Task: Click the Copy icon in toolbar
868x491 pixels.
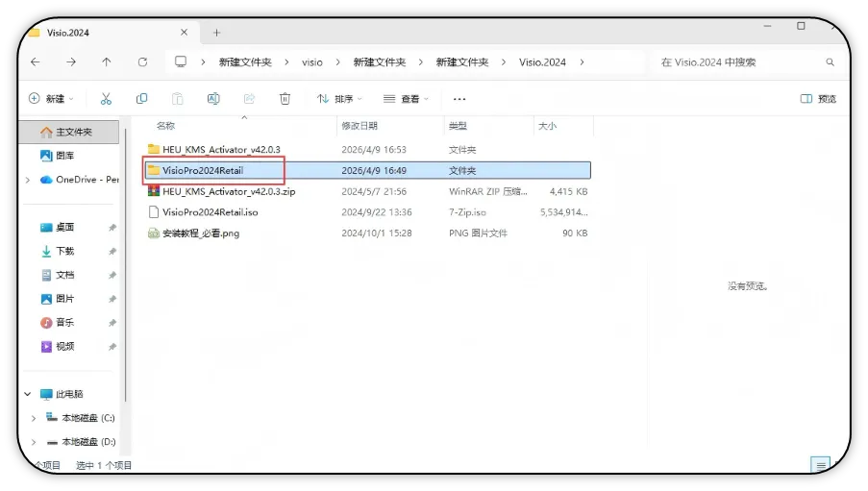Action: click(141, 99)
